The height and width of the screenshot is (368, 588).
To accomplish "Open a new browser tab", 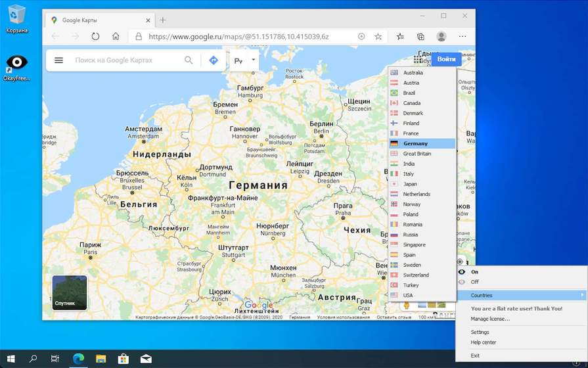I will point(163,20).
